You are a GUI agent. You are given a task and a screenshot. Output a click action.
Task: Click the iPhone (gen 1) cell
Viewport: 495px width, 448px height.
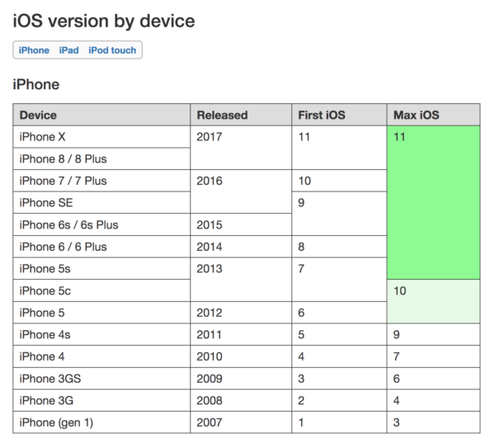click(x=57, y=422)
